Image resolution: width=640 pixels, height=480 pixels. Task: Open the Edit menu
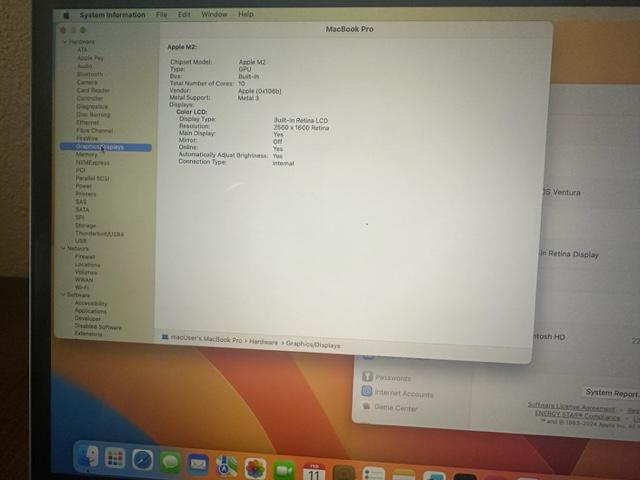pyautogui.click(x=184, y=14)
